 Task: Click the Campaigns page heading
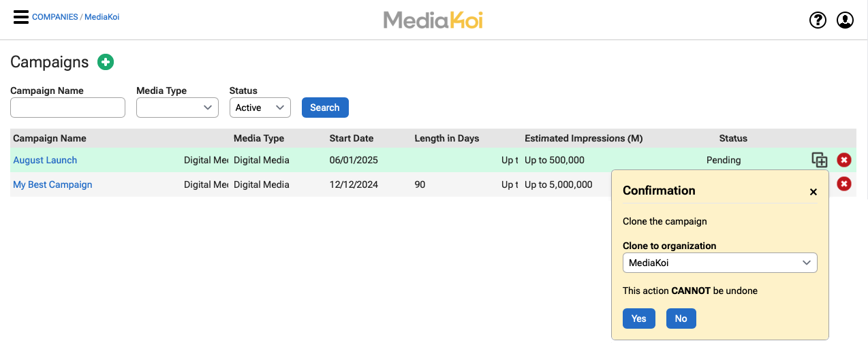[50, 62]
